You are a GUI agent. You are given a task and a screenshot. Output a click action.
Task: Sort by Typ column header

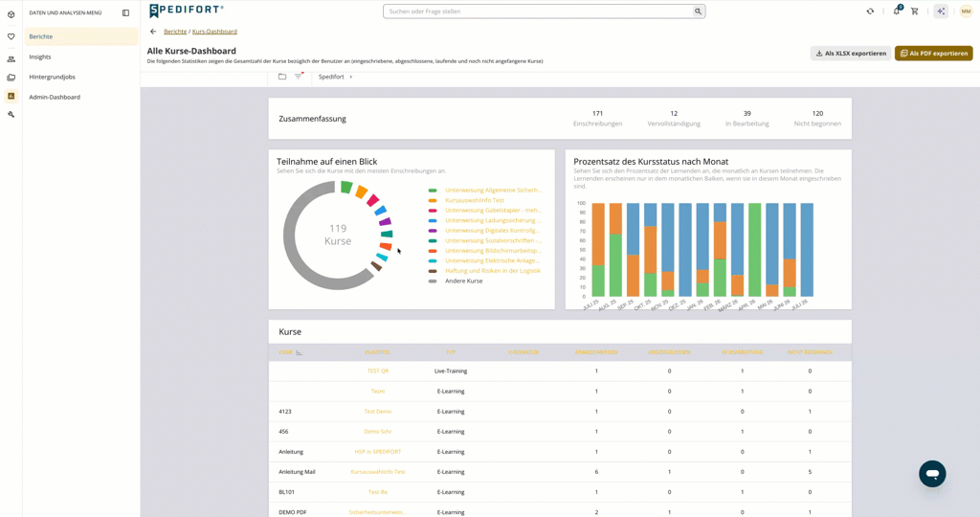(451, 352)
